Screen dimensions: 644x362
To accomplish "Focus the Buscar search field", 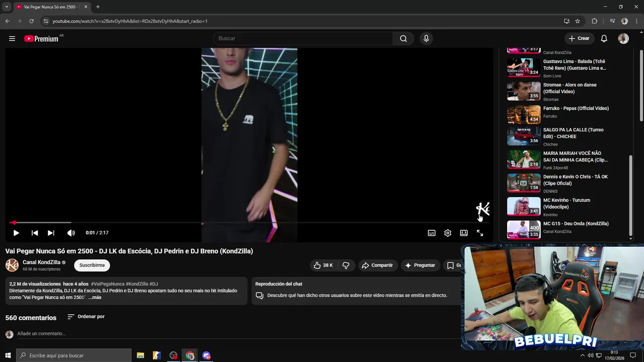I will [303, 39].
